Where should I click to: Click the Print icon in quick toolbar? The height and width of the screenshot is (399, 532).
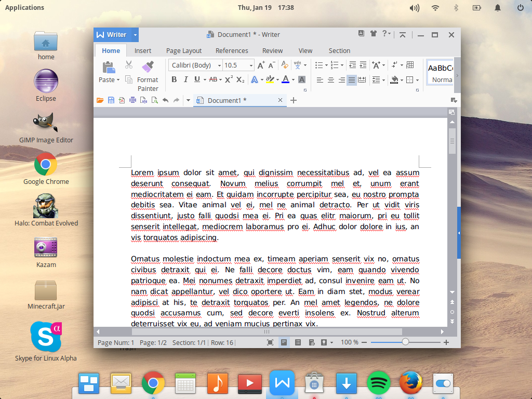tap(132, 100)
